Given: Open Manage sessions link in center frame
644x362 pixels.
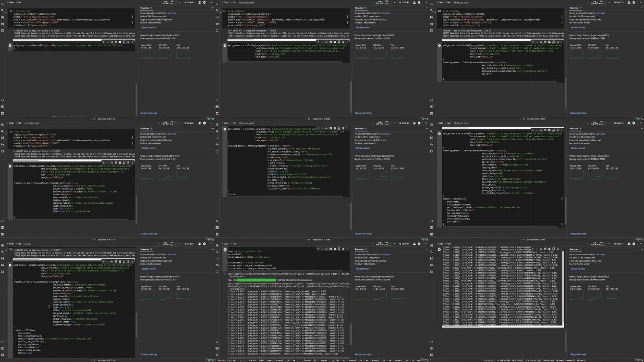Looking at the screenshot, I should [363, 148].
